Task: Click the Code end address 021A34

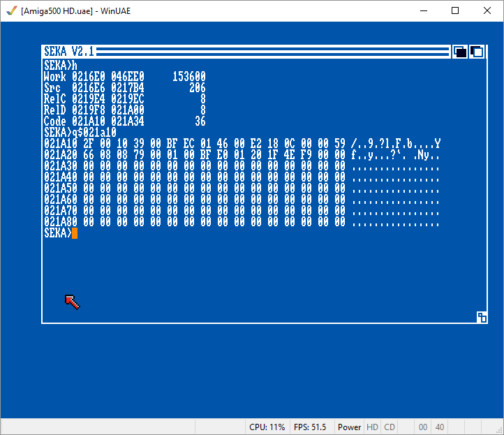Action: click(x=128, y=121)
